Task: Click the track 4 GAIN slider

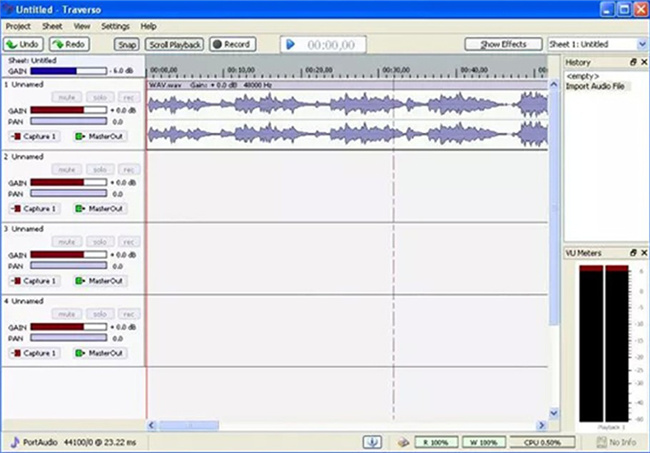Action: (x=68, y=327)
